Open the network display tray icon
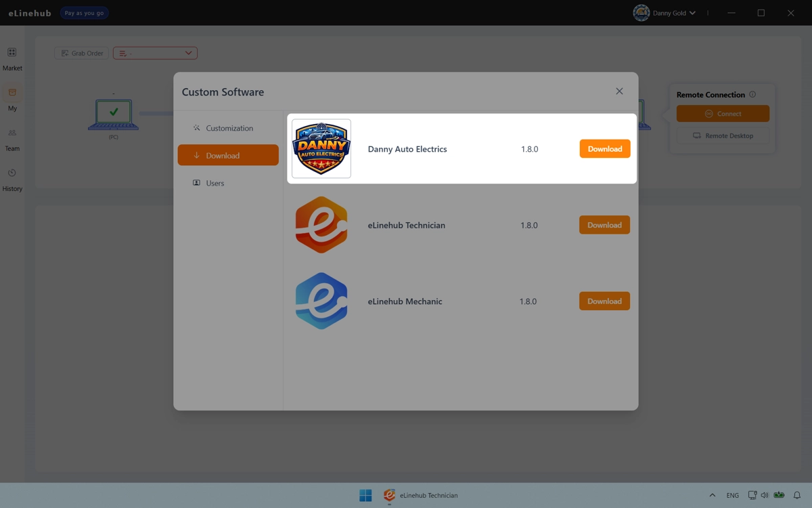The height and width of the screenshot is (508, 812). pyautogui.click(x=752, y=495)
